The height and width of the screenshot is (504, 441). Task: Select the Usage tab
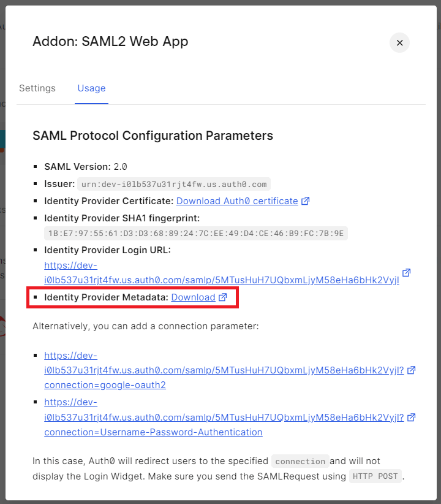[x=91, y=88]
